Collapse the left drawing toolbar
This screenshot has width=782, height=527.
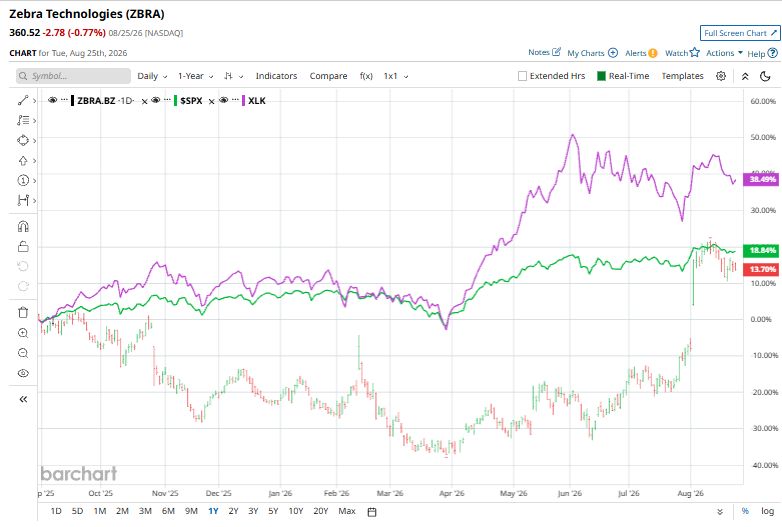(x=23, y=399)
